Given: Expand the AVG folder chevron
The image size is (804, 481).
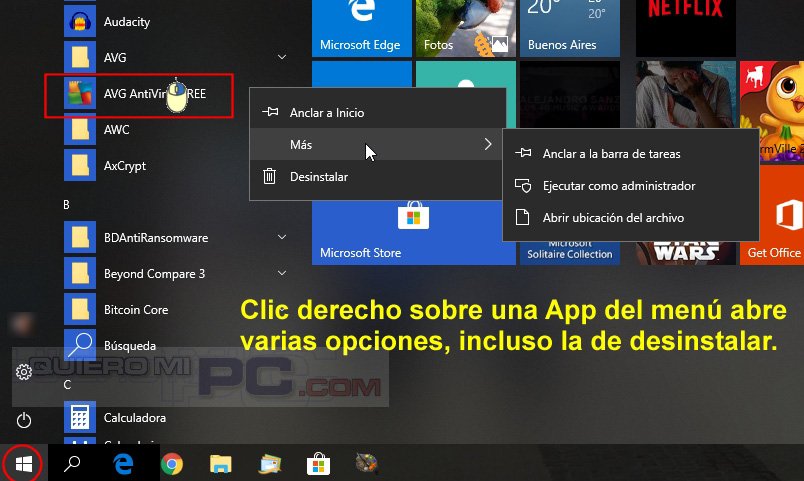Looking at the screenshot, I should (x=282, y=57).
